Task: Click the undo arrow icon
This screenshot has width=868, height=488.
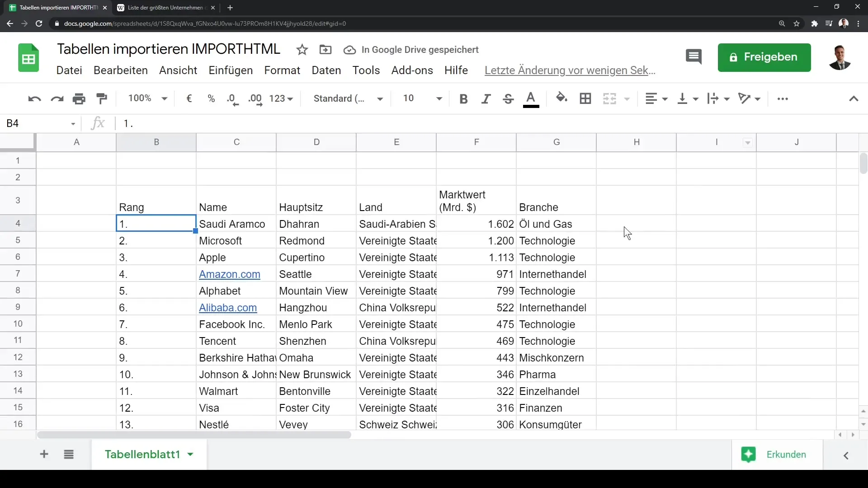Action: [34, 99]
